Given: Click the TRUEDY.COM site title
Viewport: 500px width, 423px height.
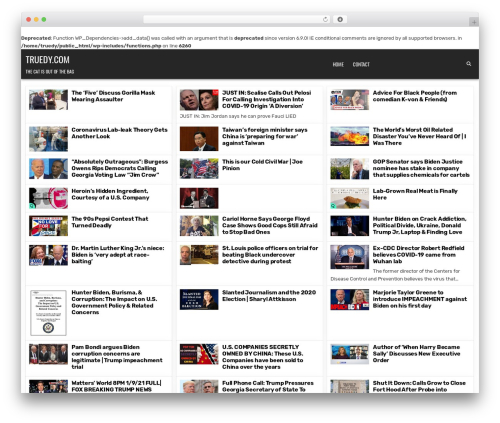Looking at the screenshot, I should coord(48,60).
